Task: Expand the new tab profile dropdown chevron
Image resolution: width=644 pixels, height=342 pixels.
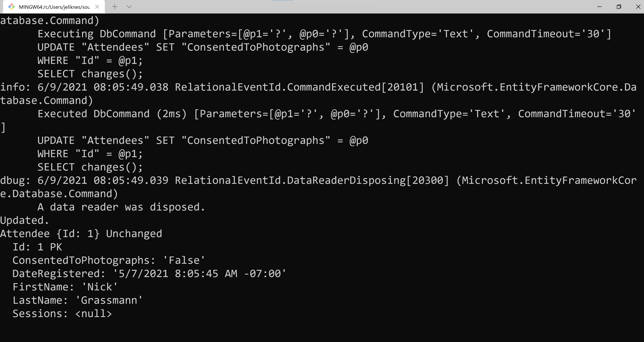Action: point(129,7)
